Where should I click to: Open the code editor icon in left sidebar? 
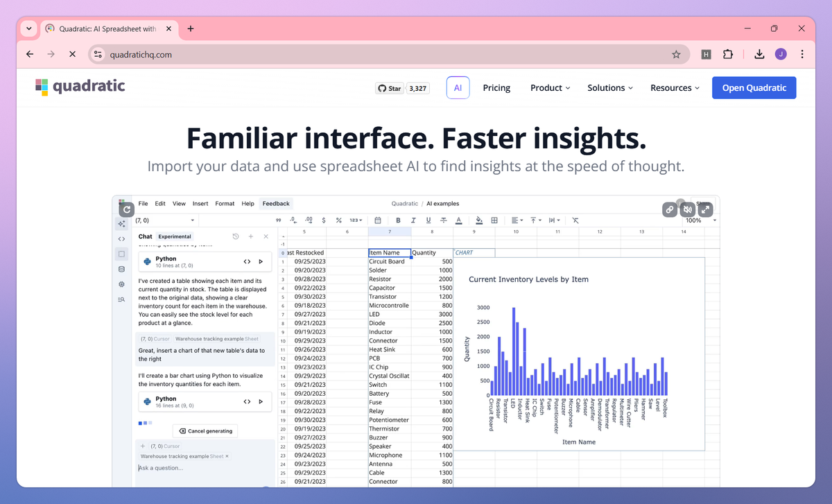coord(121,239)
